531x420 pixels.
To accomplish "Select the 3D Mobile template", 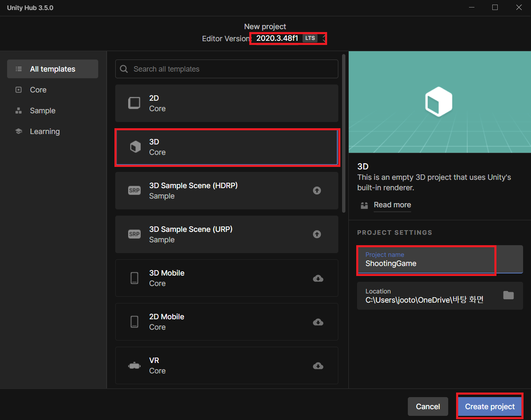I will point(226,278).
